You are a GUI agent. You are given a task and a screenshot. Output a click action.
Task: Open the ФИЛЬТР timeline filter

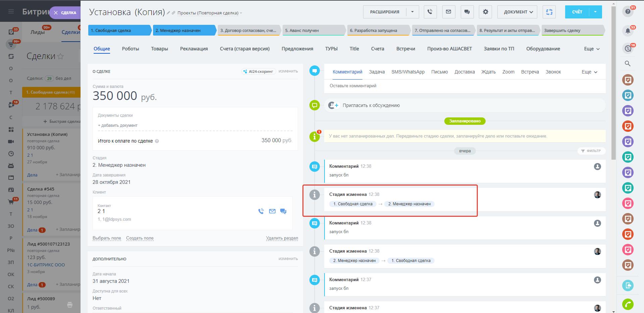[591, 151]
